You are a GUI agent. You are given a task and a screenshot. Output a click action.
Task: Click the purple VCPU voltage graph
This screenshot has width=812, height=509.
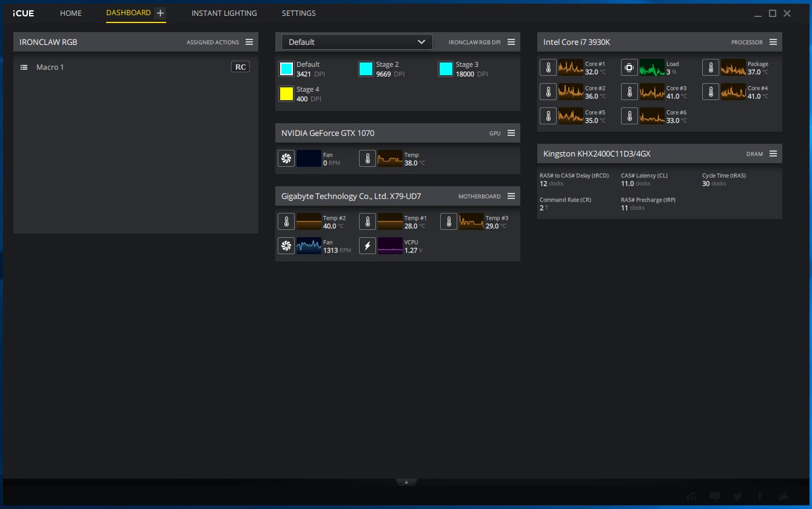[x=390, y=246]
